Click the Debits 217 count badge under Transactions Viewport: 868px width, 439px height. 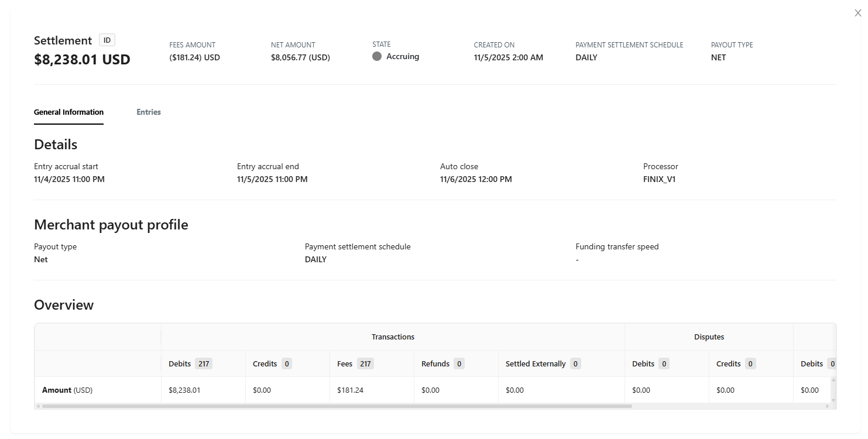(x=204, y=363)
